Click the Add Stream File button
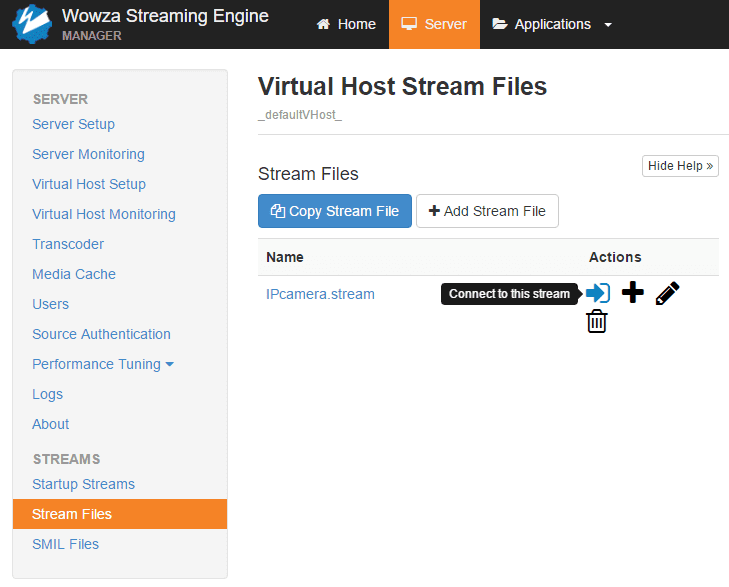The height and width of the screenshot is (587, 729). [487, 211]
